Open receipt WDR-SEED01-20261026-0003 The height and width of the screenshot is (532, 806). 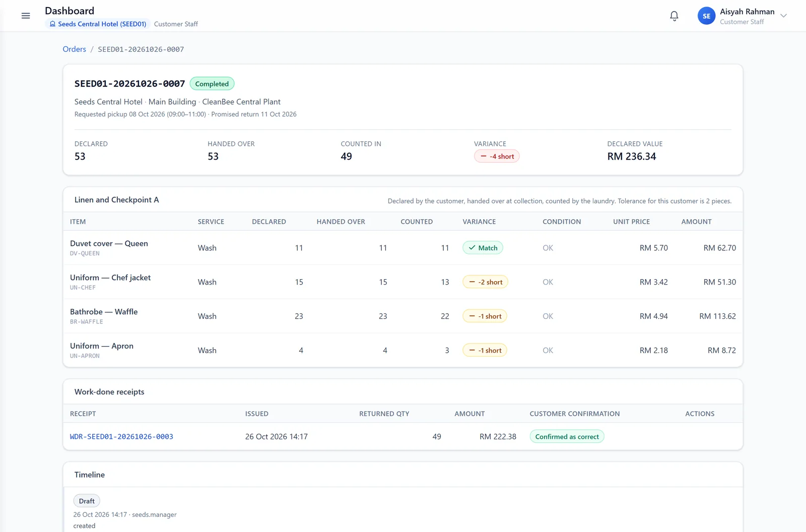(121, 437)
